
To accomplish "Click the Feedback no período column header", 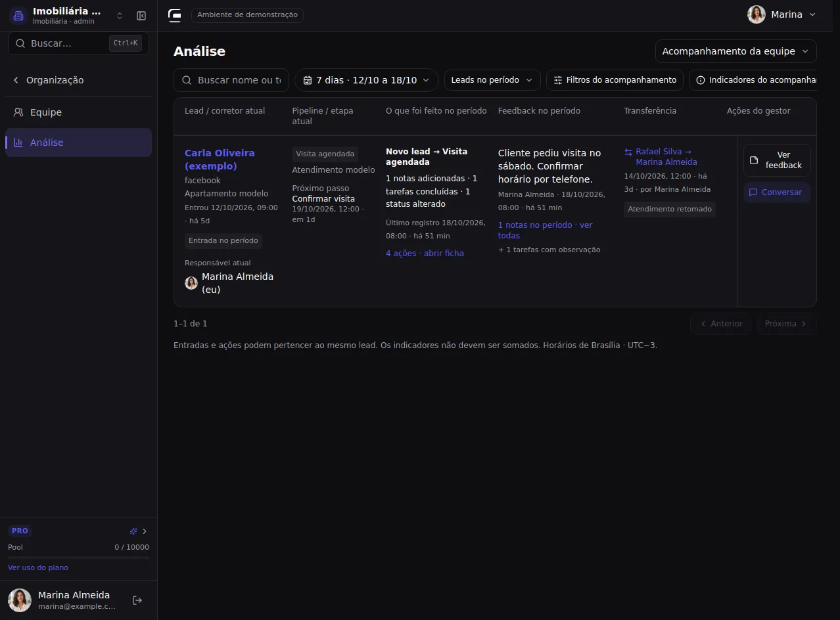I will [x=539, y=111].
